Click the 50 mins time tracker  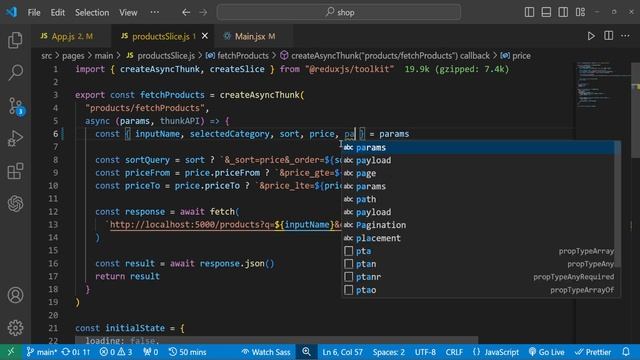(x=187, y=352)
